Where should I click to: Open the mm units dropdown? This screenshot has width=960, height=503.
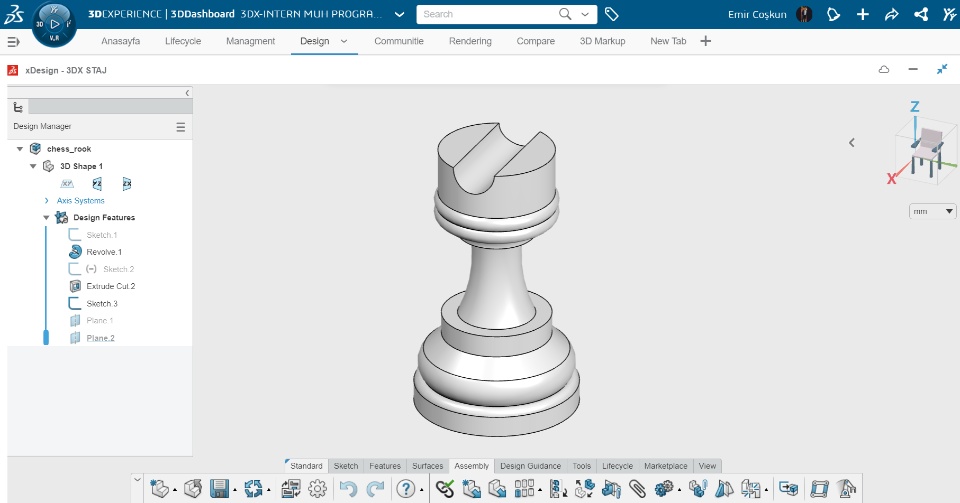932,211
